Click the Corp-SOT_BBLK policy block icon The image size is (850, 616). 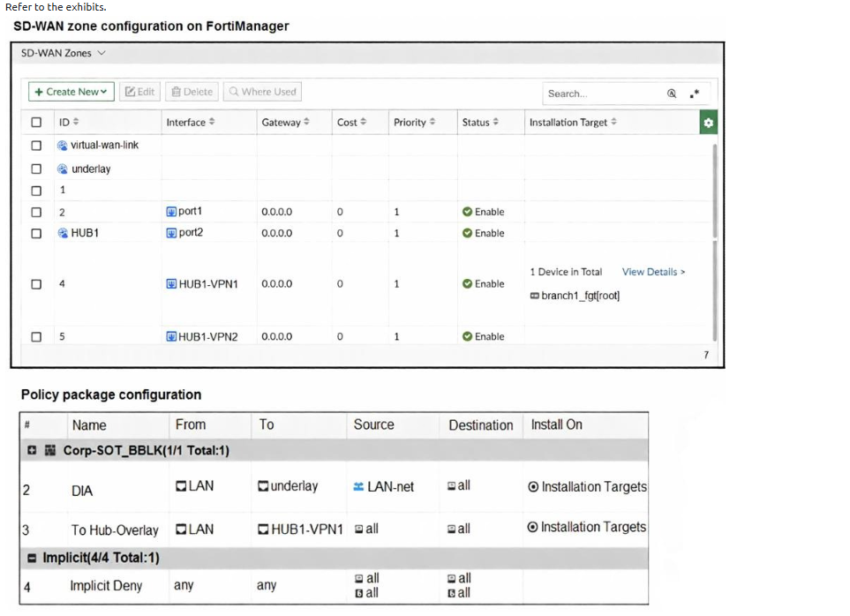pos(50,450)
